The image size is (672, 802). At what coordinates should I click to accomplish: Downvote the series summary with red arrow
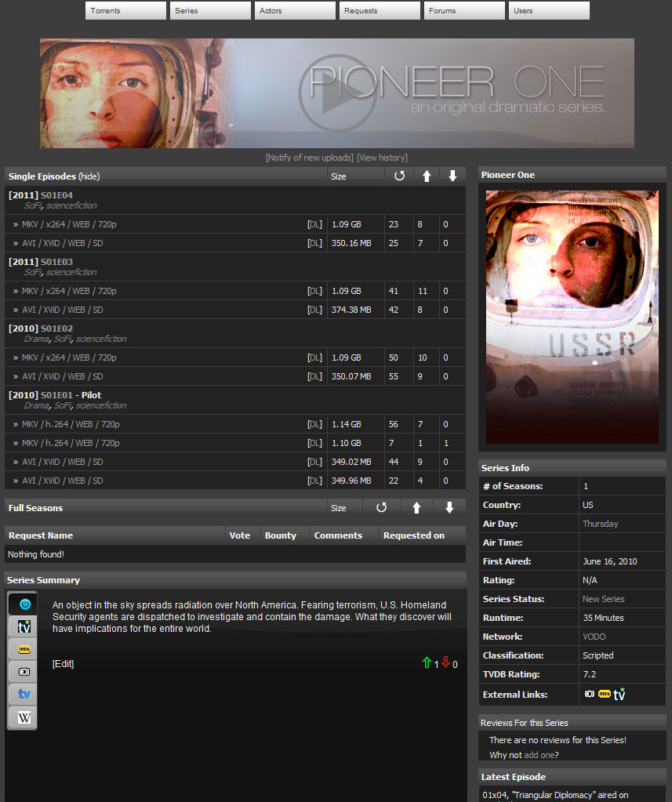(445, 662)
